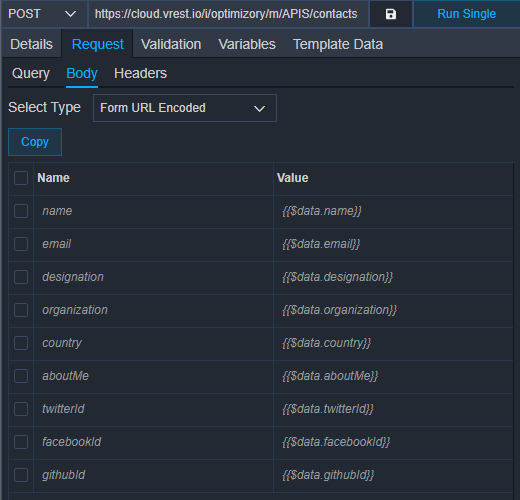Open the POST method dropdown

pos(44,14)
